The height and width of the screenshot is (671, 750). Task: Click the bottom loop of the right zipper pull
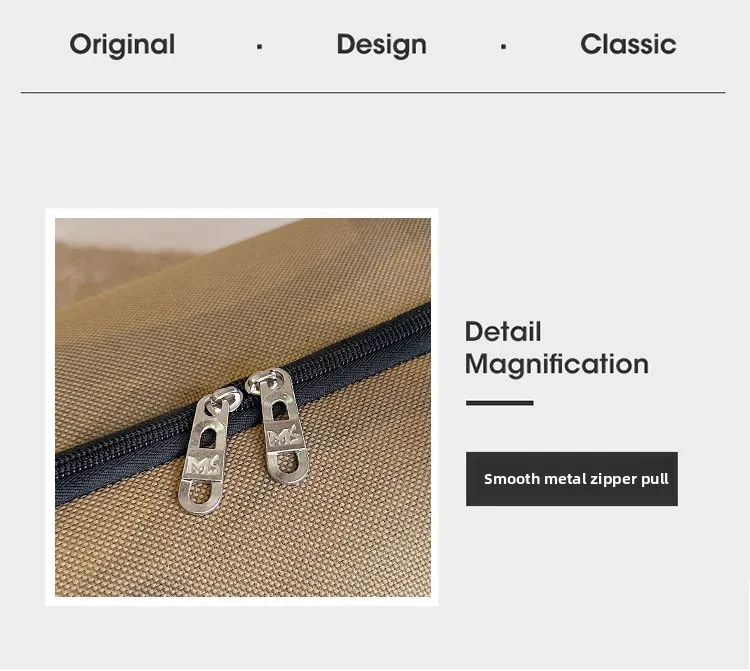(x=287, y=465)
